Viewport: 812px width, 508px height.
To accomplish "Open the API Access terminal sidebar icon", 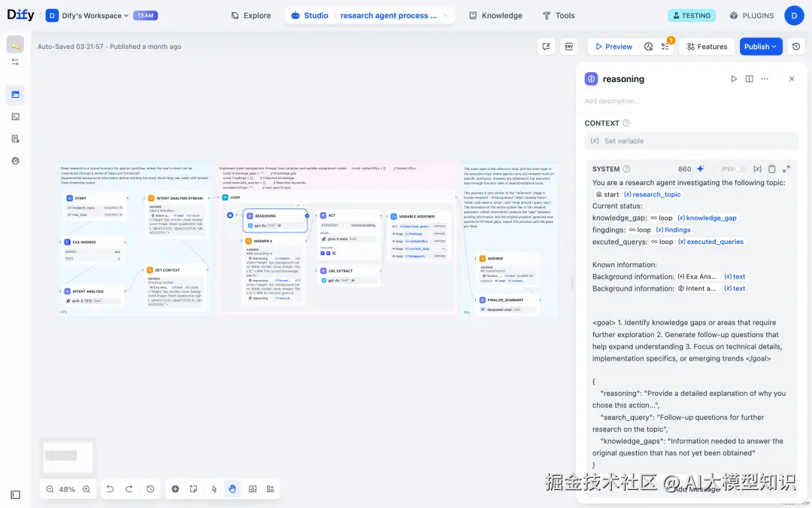I will coord(16,117).
